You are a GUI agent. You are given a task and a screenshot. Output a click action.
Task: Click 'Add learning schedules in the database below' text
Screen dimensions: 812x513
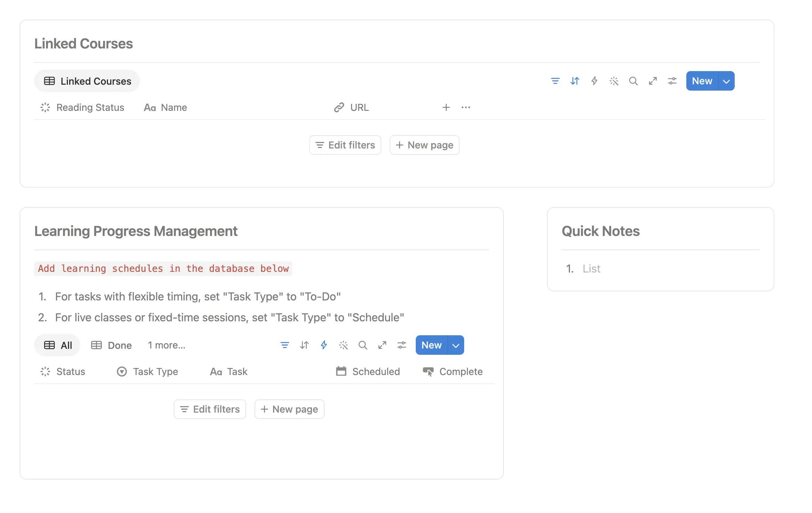163,269
